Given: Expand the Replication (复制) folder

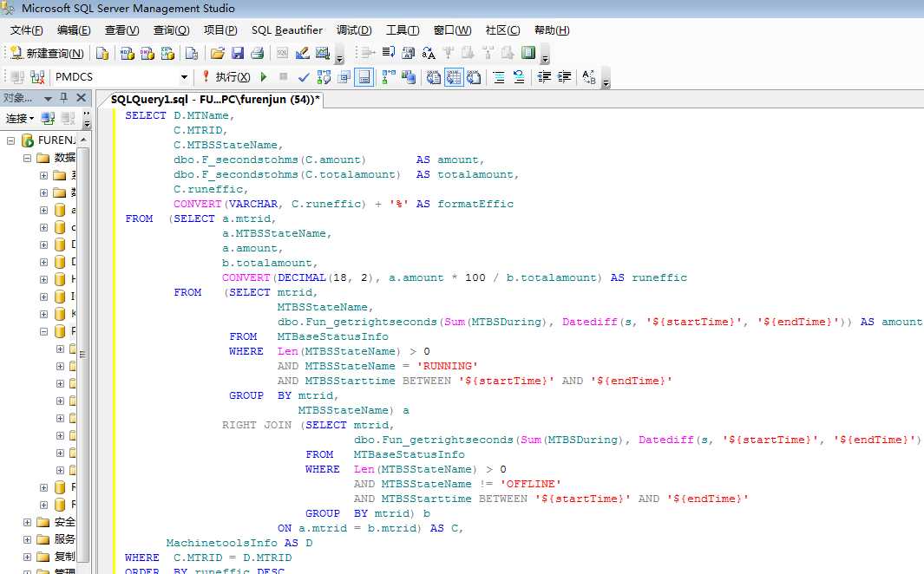Looking at the screenshot, I should [27, 557].
